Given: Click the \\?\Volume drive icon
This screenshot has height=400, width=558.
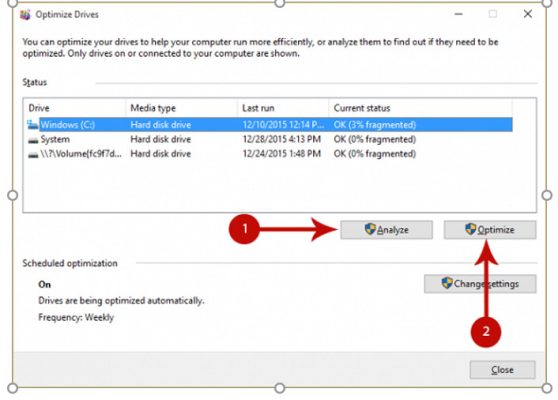Looking at the screenshot, I should (33, 154).
